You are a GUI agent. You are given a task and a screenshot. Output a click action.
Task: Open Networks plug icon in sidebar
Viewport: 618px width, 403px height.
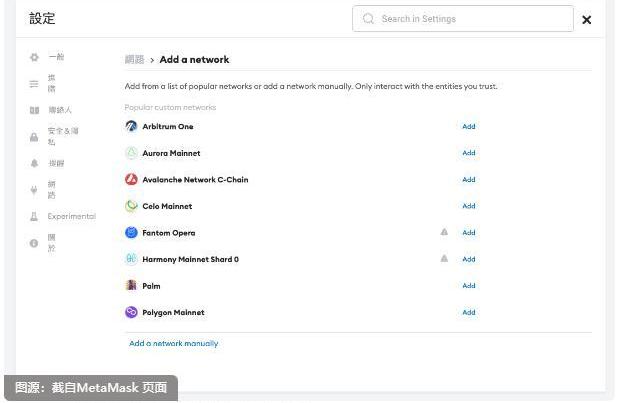[34, 189]
